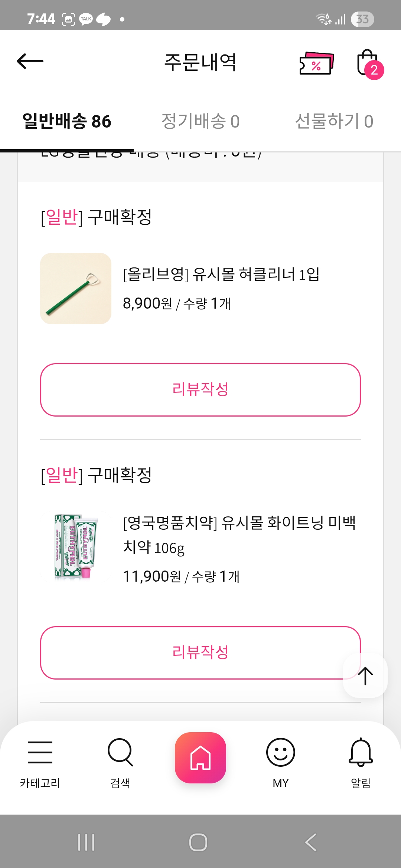This screenshot has height=868, width=401.
Task: Open the Euthymol toothpaste thumbnail
Action: 76,547
